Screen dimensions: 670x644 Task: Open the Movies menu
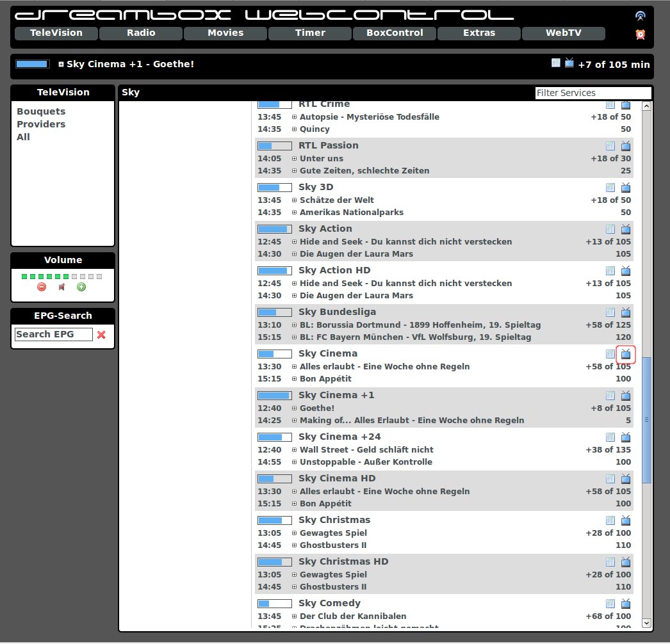(225, 33)
